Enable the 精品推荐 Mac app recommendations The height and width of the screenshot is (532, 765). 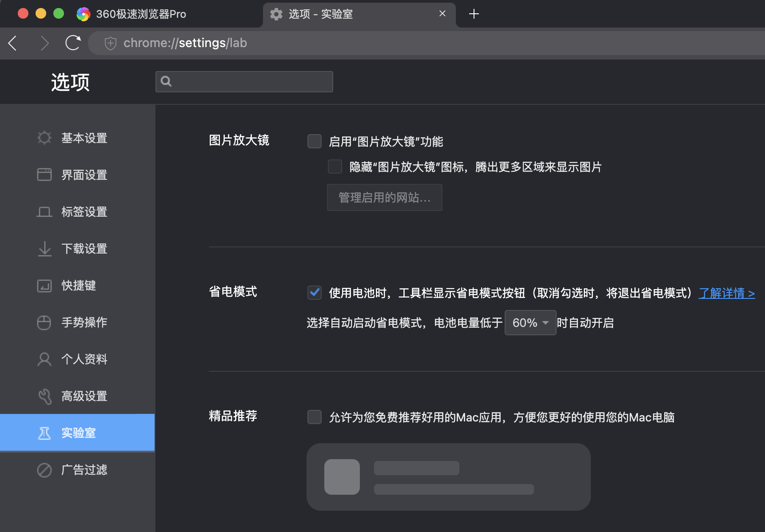point(315,417)
